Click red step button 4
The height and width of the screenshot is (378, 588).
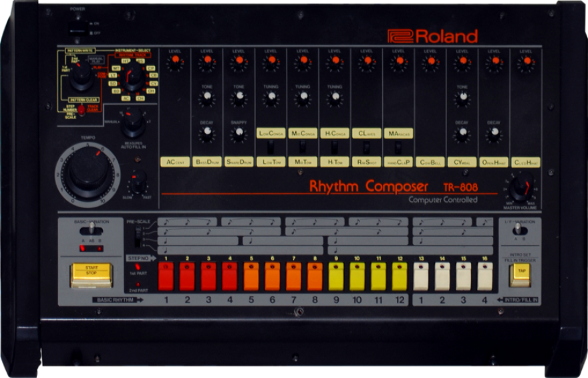coord(230,277)
